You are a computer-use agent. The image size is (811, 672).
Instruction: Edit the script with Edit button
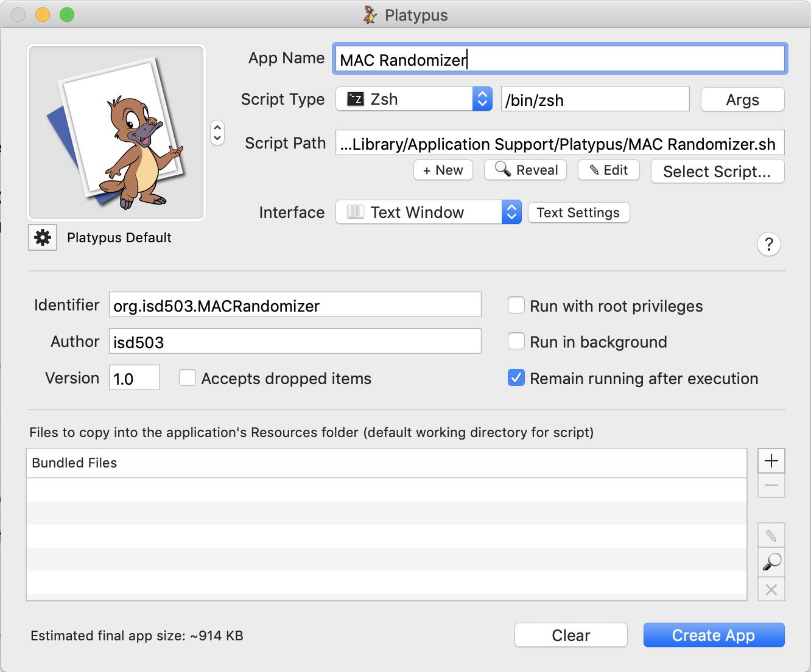609,170
